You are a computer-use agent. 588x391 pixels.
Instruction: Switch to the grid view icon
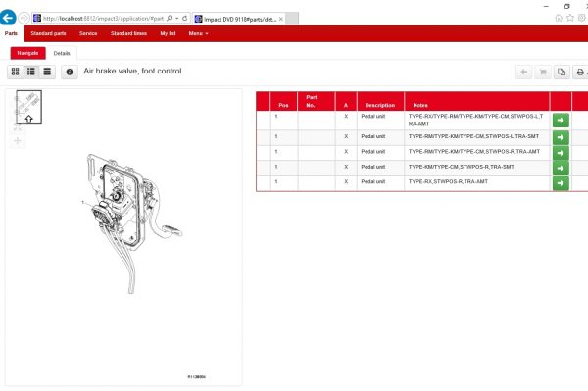[16, 72]
